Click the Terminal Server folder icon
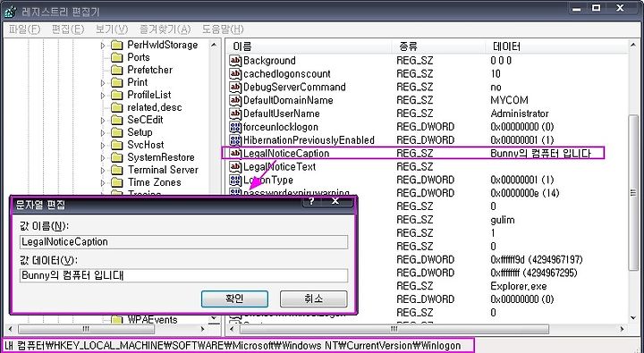Viewport: 644px width, 353px height. click(117, 170)
